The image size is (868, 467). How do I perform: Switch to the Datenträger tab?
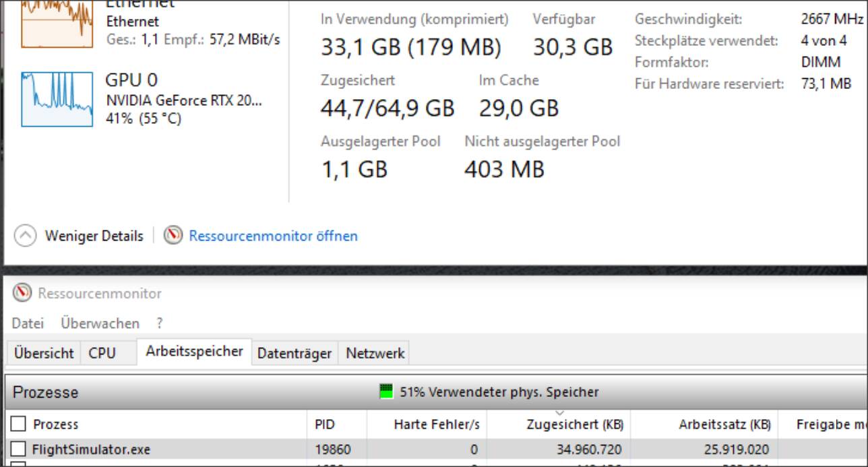(x=294, y=353)
